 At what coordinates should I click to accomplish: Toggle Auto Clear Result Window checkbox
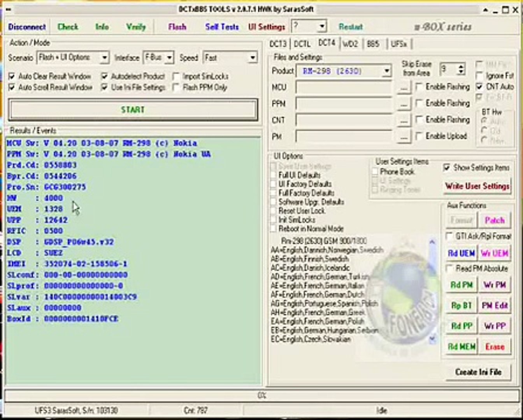coord(12,76)
